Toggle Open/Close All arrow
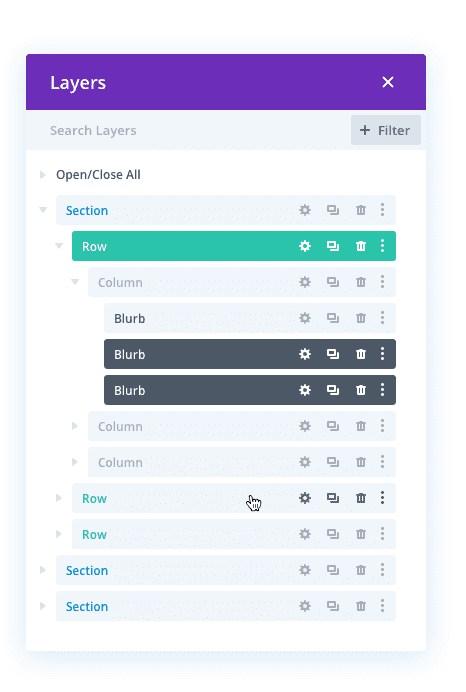Screen dimensions: 466x692 tap(42, 175)
